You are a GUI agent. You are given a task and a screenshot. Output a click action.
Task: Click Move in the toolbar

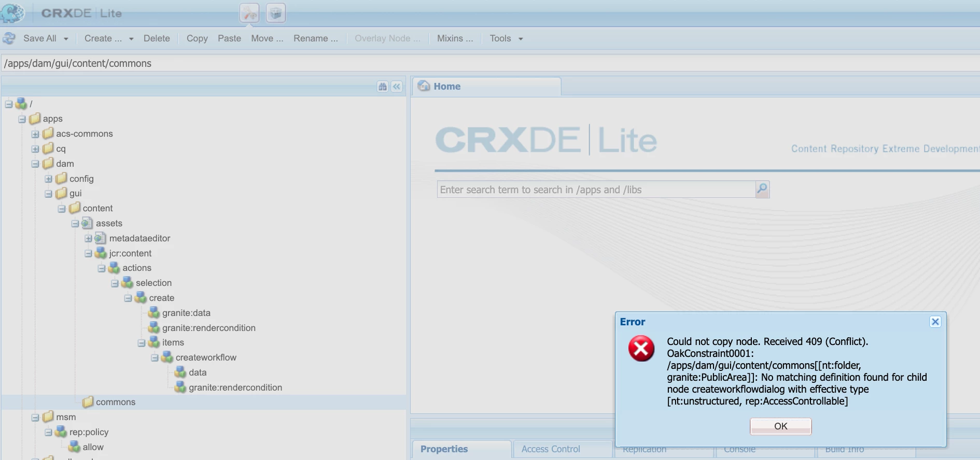tap(267, 38)
